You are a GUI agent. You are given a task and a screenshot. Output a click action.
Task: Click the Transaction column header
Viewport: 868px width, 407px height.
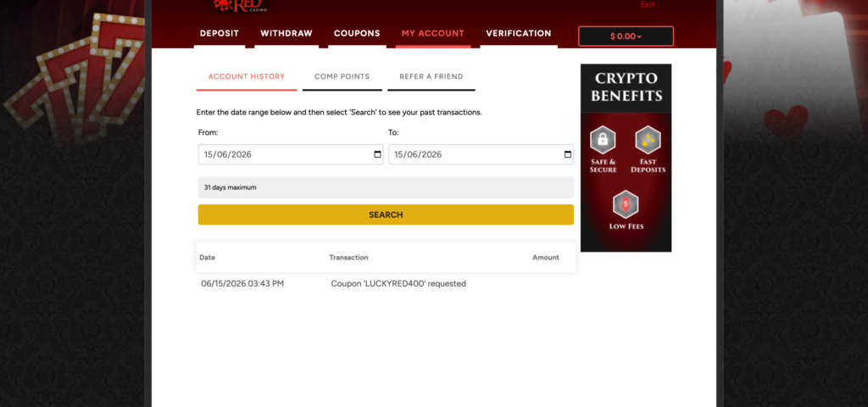(348, 258)
